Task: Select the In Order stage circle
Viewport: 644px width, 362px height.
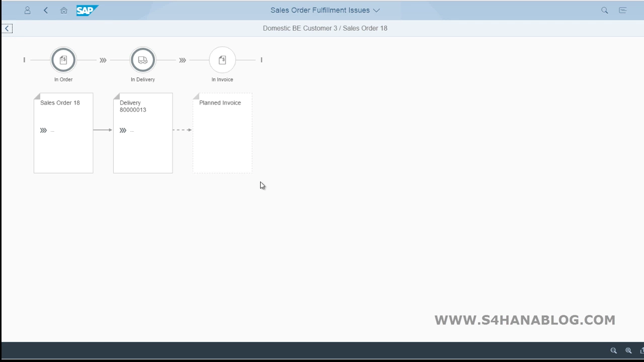Action: click(63, 60)
